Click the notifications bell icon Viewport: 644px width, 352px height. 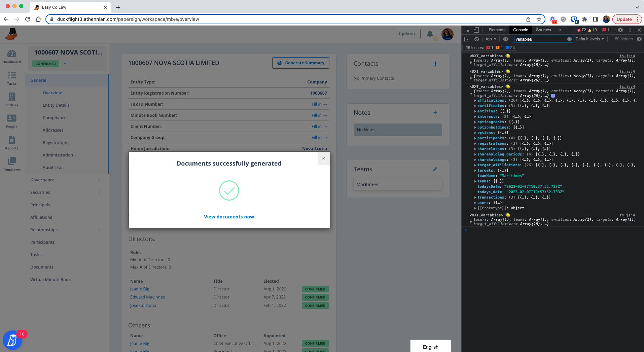(430, 34)
